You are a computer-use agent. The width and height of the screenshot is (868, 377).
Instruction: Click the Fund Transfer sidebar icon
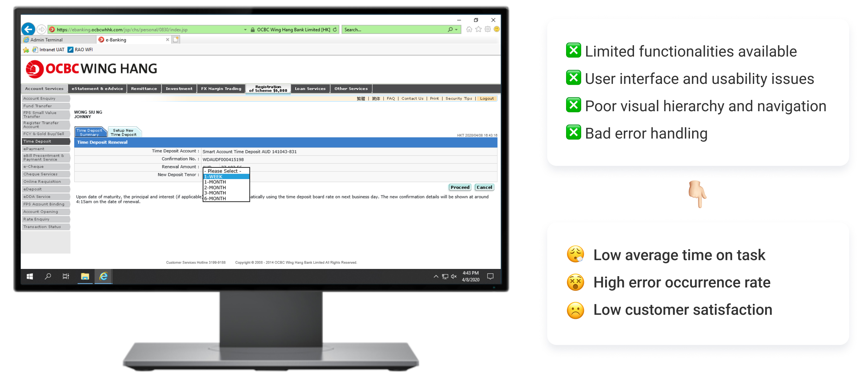click(45, 106)
